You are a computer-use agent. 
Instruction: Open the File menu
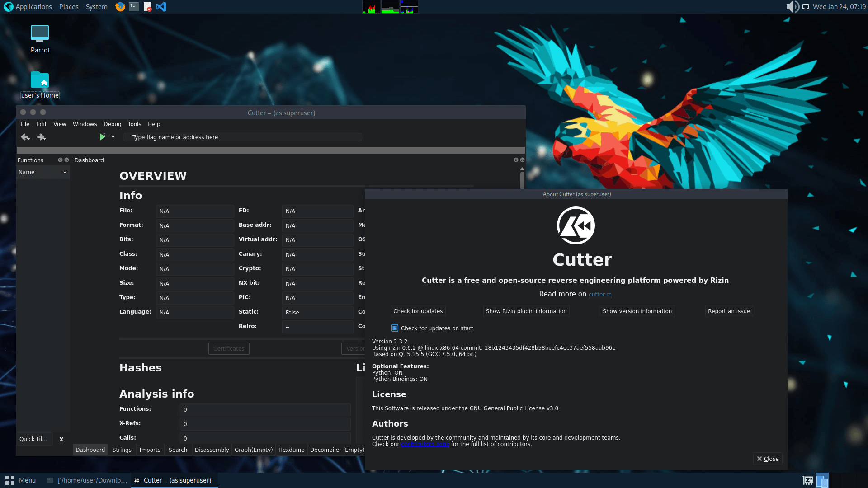(x=25, y=124)
